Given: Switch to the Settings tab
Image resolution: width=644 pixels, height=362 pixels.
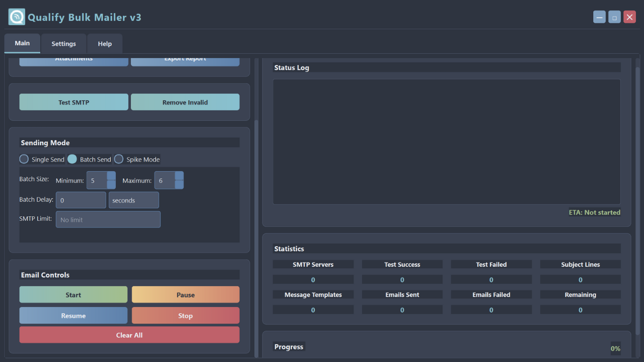Looking at the screenshot, I should tap(63, 44).
